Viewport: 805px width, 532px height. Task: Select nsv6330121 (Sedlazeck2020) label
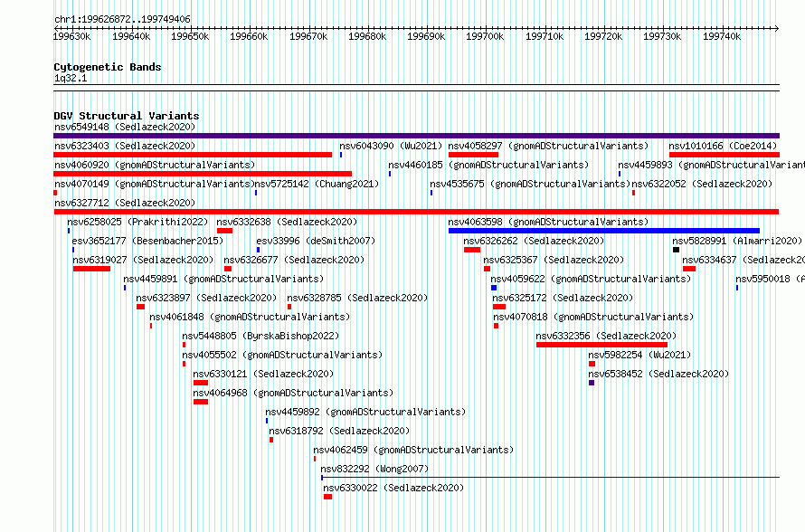coord(263,374)
